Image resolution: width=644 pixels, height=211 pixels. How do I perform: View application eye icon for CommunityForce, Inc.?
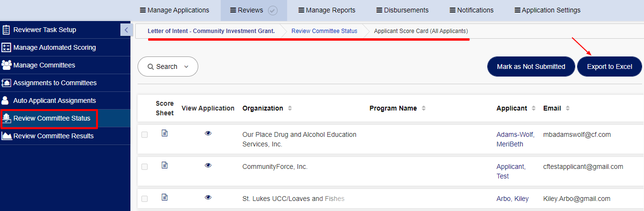point(208,165)
